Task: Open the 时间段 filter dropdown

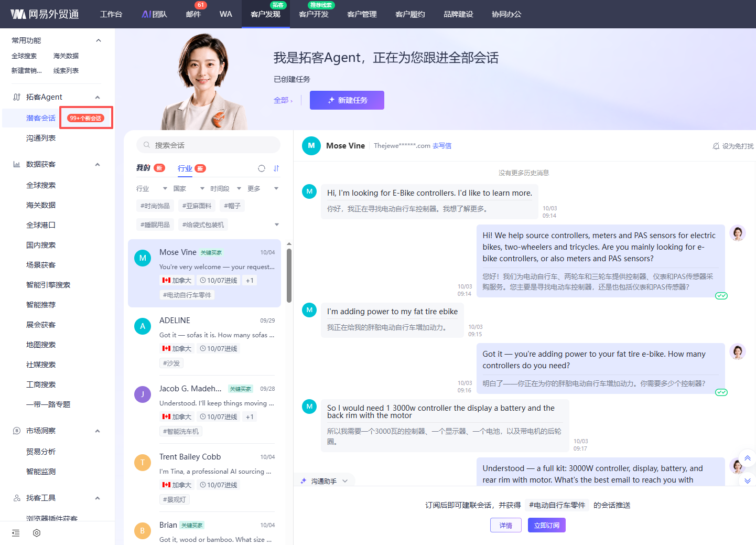Action: pyautogui.click(x=225, y=188)
